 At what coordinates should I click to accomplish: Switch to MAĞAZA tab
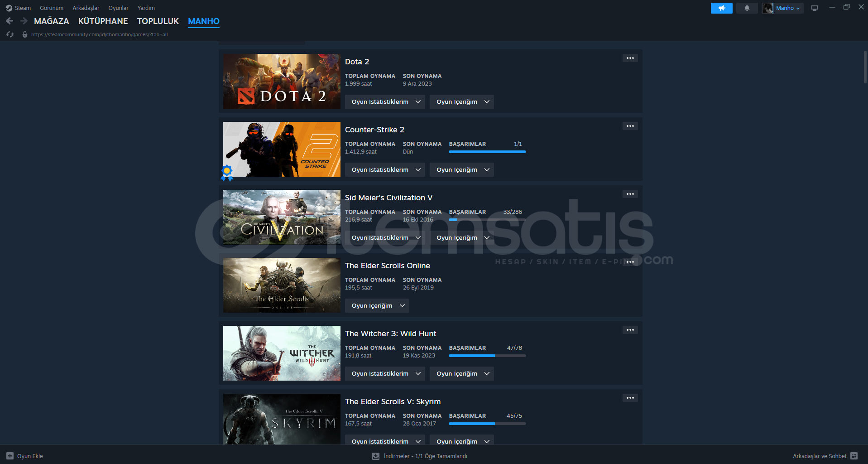coord(52,21)
